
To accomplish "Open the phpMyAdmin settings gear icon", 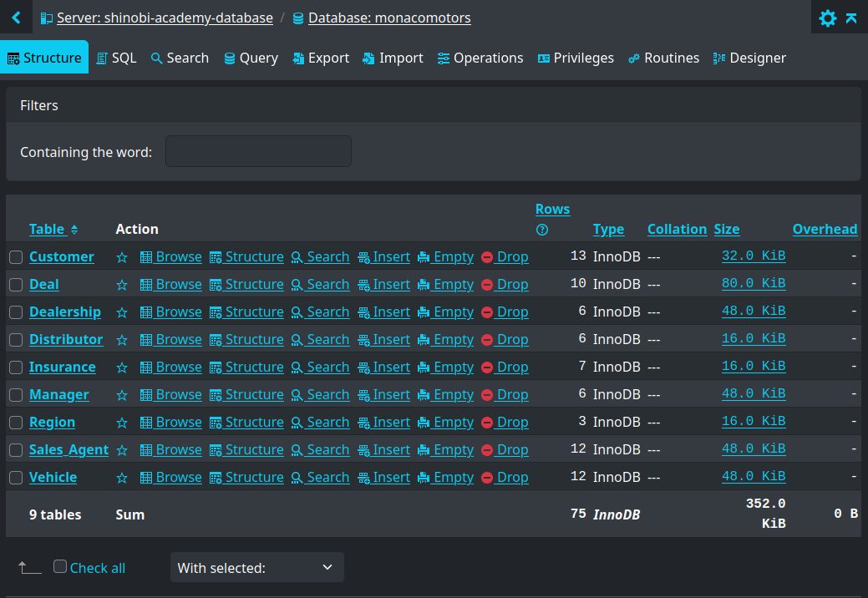I will (x=827, y=18).
